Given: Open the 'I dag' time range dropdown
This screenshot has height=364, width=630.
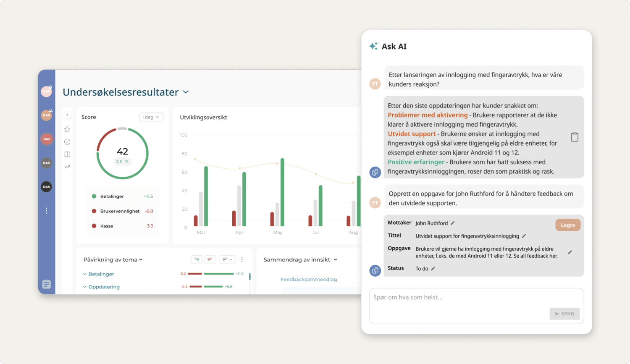Looking at the screenshot, I should click(151, 117).
